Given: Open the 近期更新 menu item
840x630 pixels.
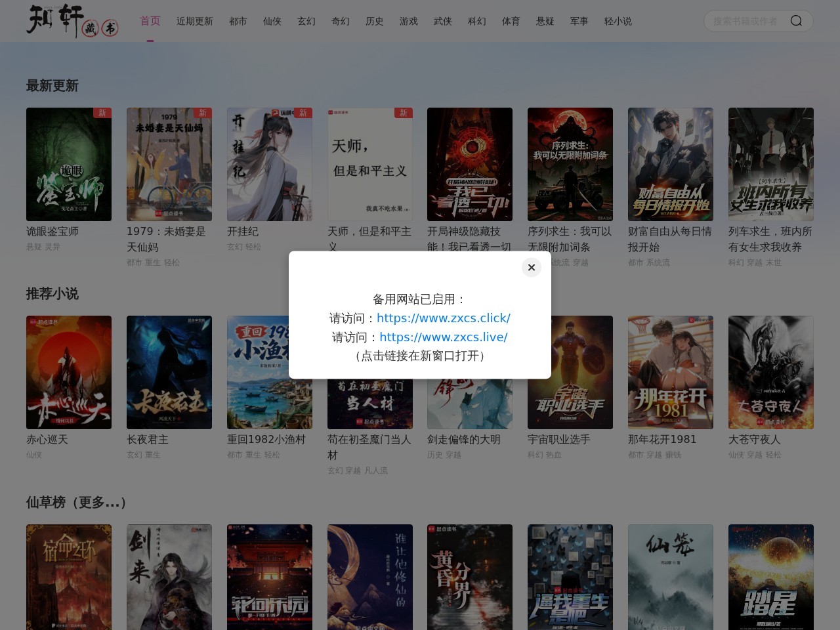Looking at the screenshot, I should pos(195,21).
